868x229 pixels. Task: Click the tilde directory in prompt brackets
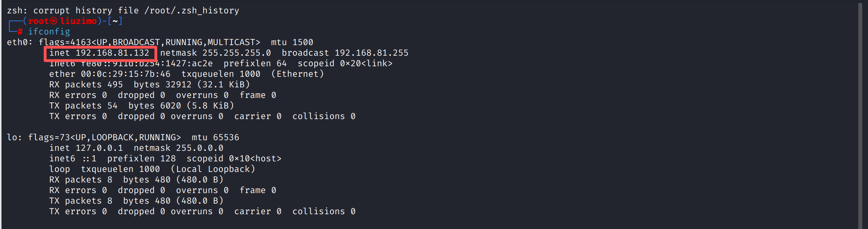pos(115,21)
